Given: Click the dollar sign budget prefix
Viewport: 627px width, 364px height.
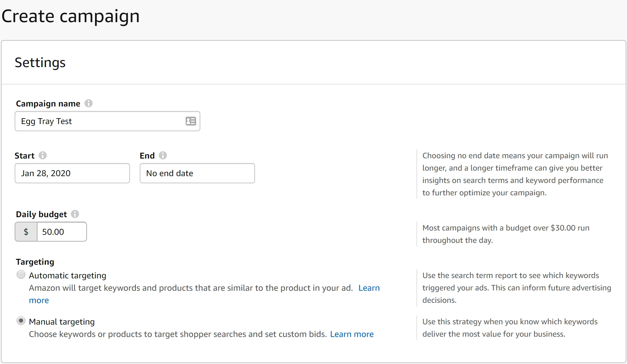Looking at the screenshot, I should [26, 232].
